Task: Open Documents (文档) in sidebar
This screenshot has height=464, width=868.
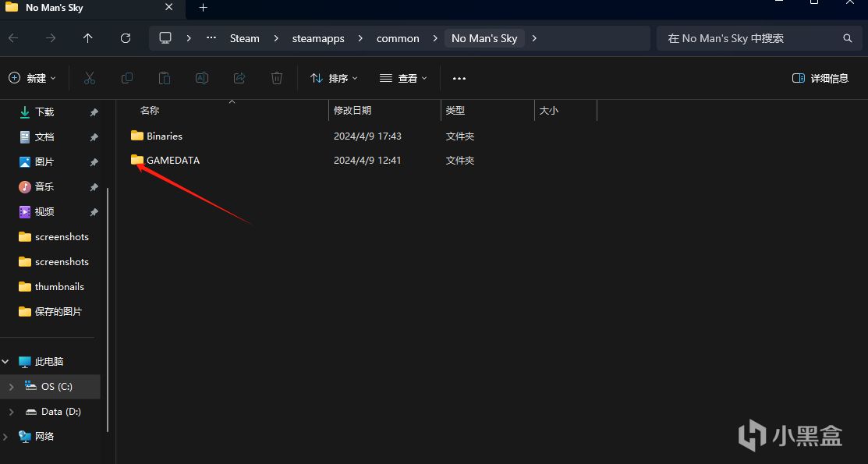Action: pos(44,136)
